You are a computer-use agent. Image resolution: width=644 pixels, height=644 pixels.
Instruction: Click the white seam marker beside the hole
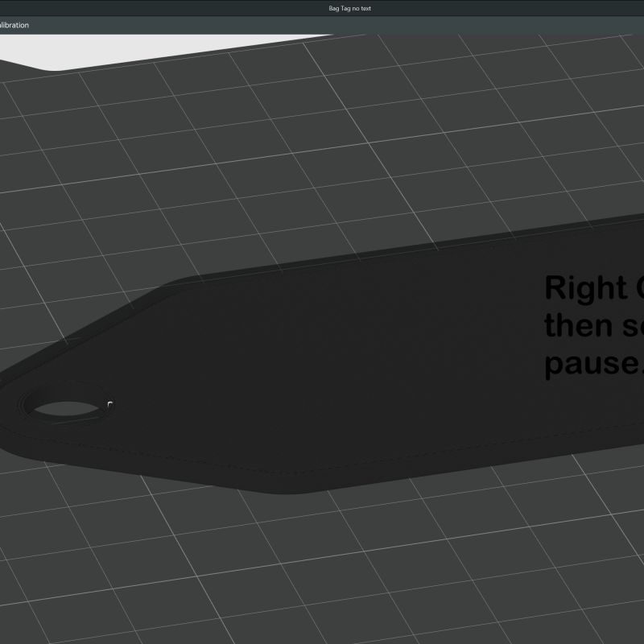coord(109,404)
